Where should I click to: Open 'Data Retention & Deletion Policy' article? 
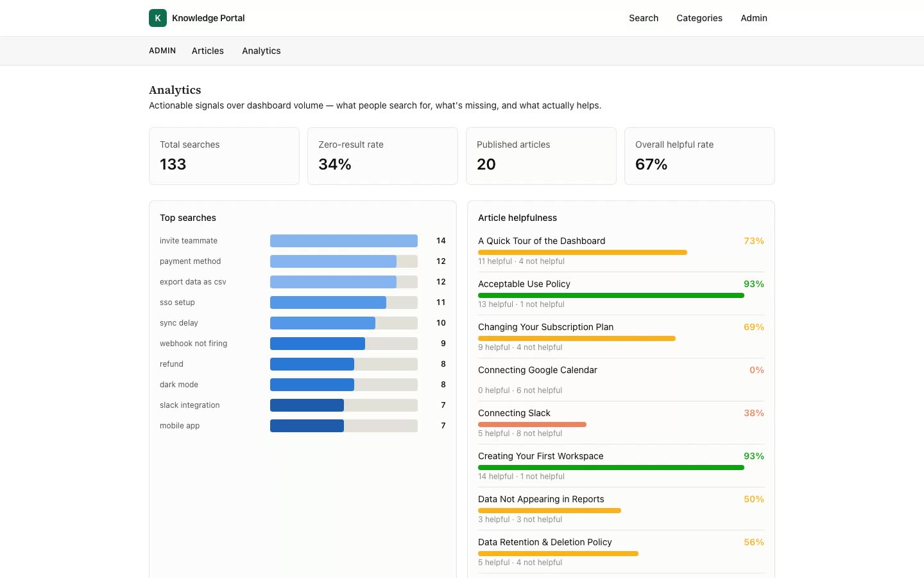[545, 542]
